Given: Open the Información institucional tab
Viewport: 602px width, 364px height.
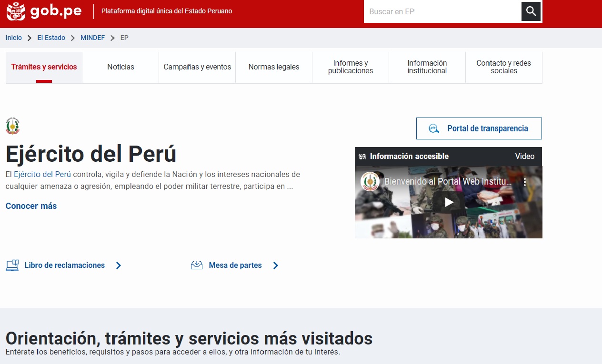Looking at the screenshot, I should [427, 67].
